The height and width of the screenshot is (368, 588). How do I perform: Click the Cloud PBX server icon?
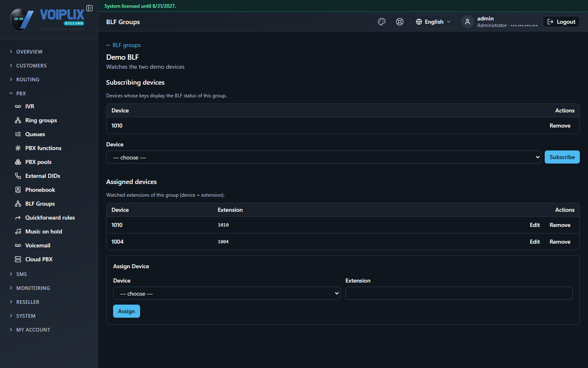click(18, 259)
